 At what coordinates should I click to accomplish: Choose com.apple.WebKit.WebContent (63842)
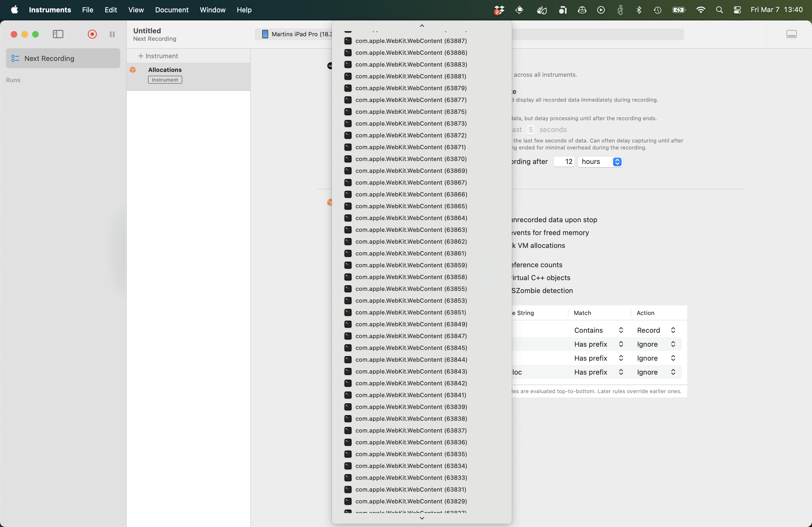[422, 383]
